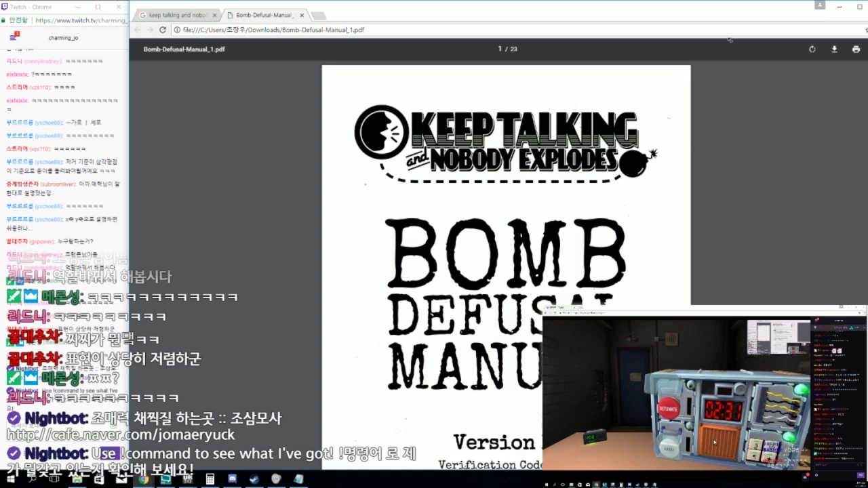Reload the PDF browser page
Viewport: 868px width, 488px height.
click(x=163, y=30)
